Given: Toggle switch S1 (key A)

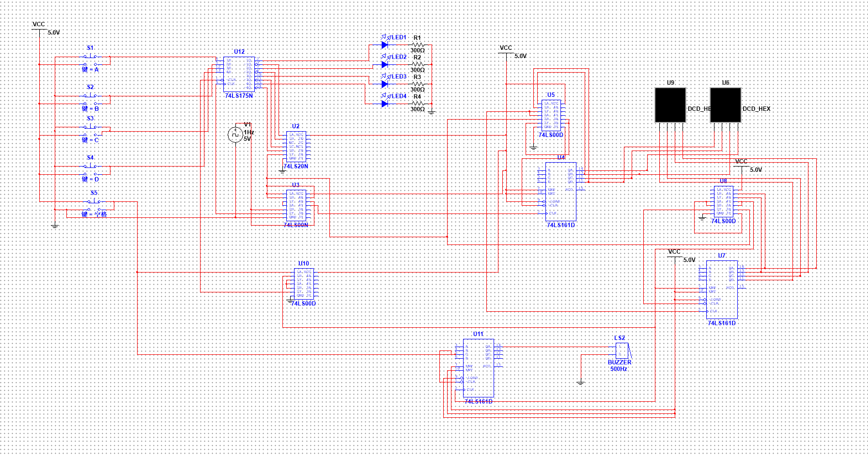Looking at the screenshot, I should tap(91, 60).
